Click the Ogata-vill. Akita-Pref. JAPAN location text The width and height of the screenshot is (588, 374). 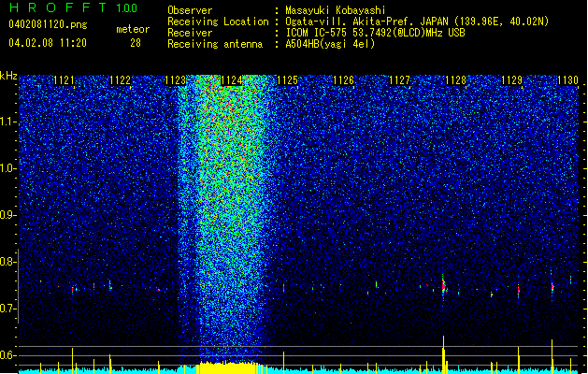pyautogui.click(x=417, y=22)
